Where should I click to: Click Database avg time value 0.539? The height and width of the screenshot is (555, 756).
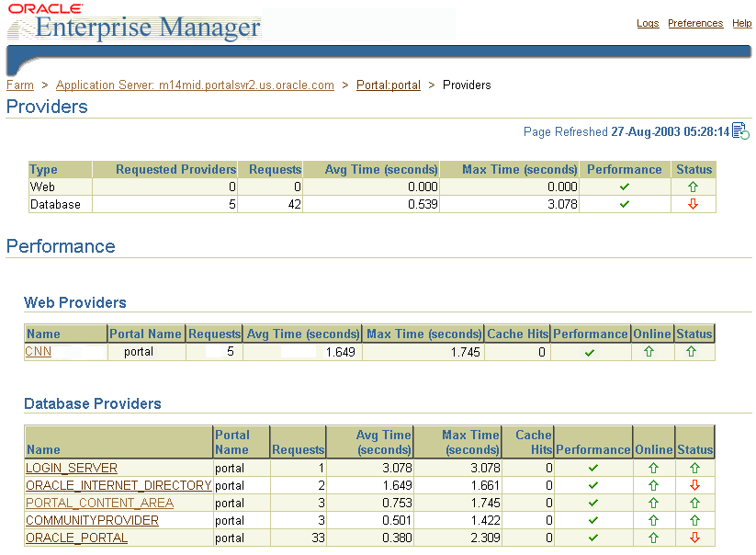tap(423, 204)
